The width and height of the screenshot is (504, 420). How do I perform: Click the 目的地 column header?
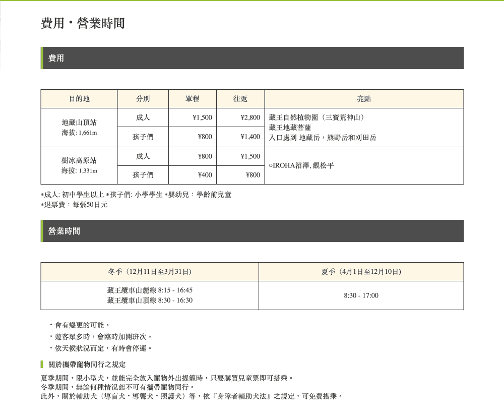point(79,99)
